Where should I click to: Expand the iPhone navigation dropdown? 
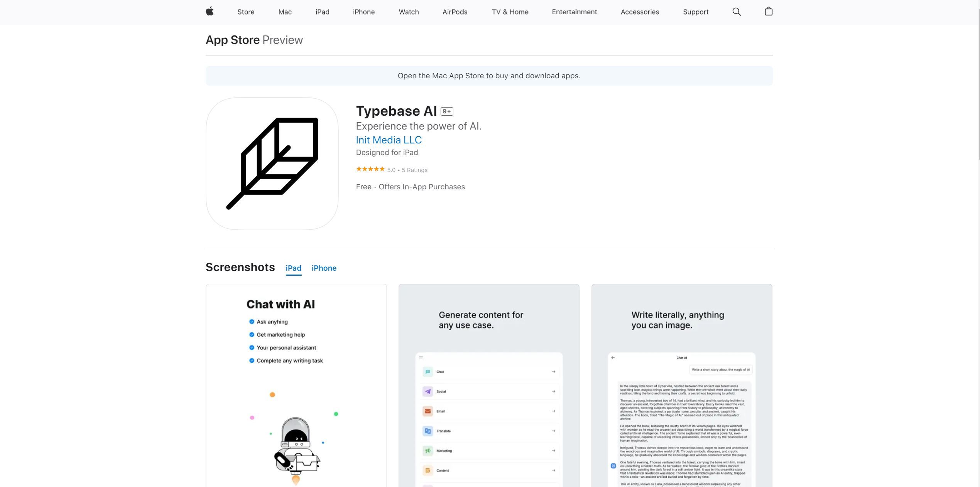point(364,12)
